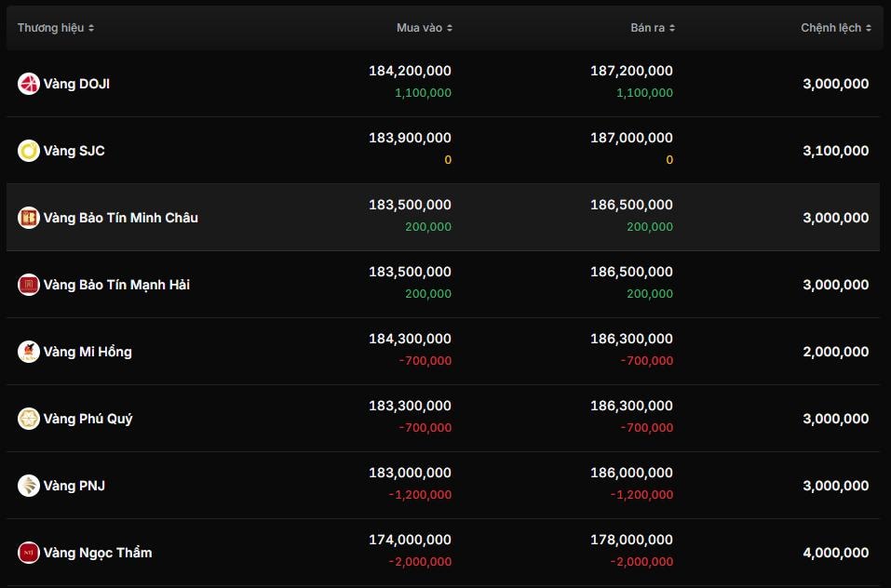Viewport: 891px width, 588px height.
Task: Select the Vàng Bảo Tín Minh Châu name
Action: click(x=121, y=218)
